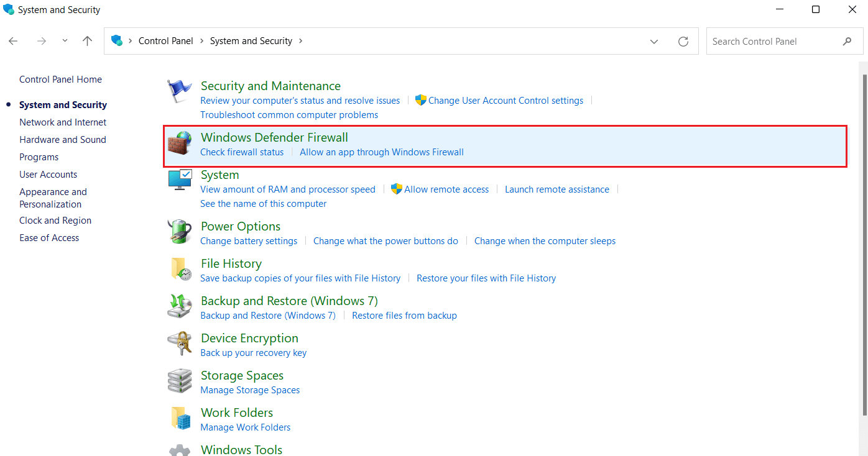The image size is (868, 456).
Task: Click Manage Work Folders
Action: pos(245,427)
